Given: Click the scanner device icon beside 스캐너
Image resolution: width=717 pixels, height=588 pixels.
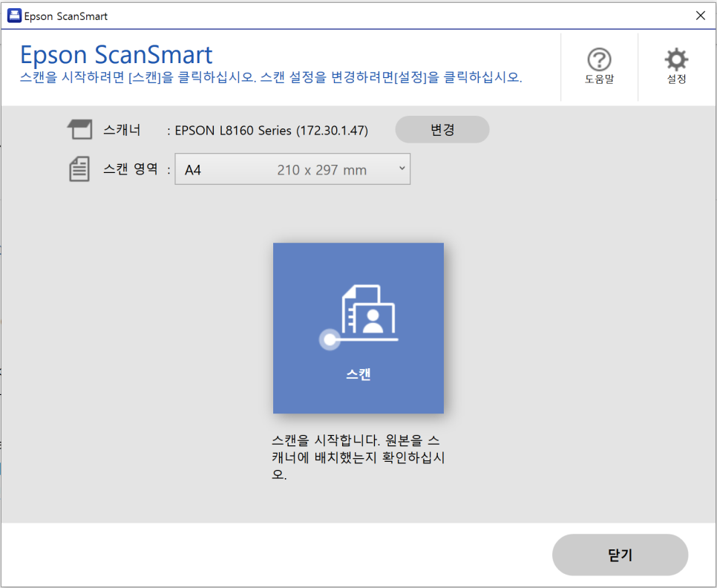Looking at the screenshot, I should click(x=79, y=128).
